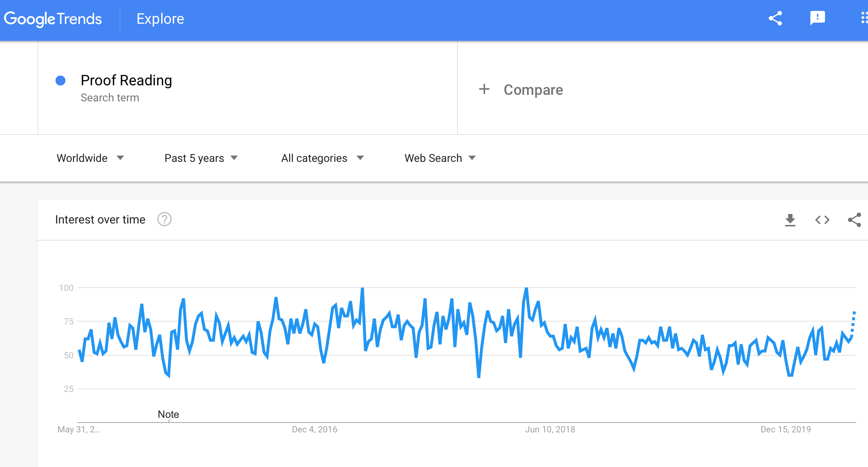The height and width of the screenshot is (467, 868).
Task: Open the send feedback icon in the header
Action: 817,18
